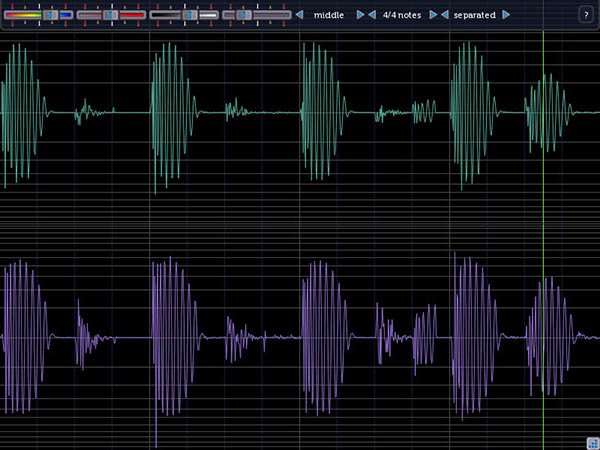
Task: Click right arrow beside 4/4 notes
Action: coord(433,15)
